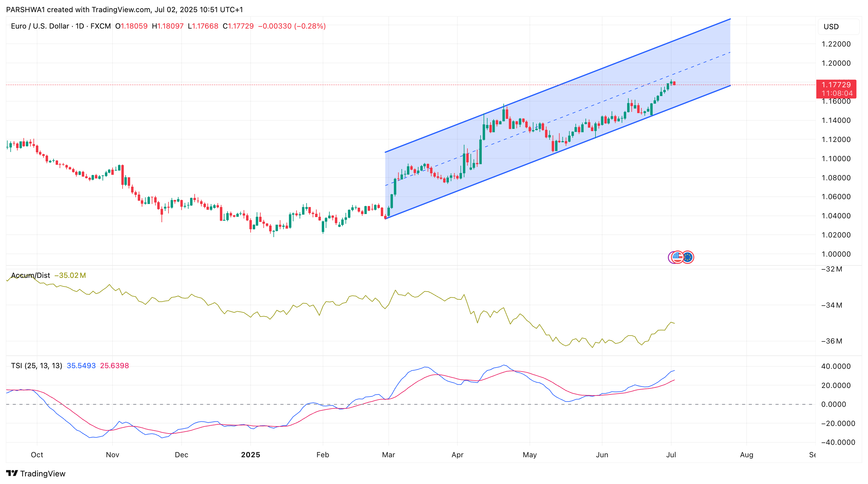
Task: Click the TSI (25, 13, 13) indicator label
Action: point(36,365)
